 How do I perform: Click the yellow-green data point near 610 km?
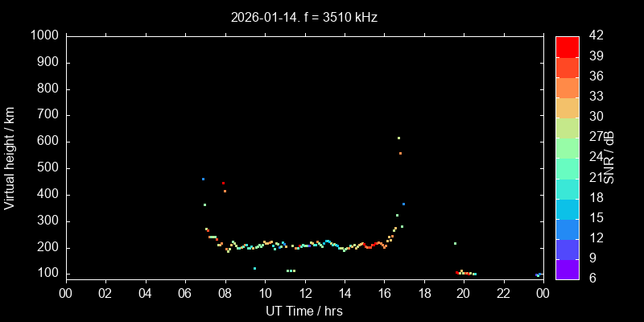click(x=398, y=138)
